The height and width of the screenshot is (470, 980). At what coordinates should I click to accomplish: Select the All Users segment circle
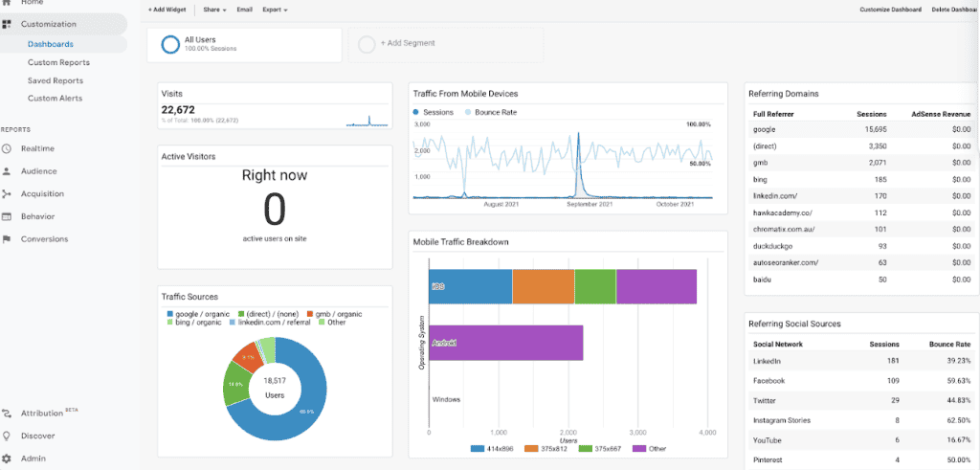point(170,44)
